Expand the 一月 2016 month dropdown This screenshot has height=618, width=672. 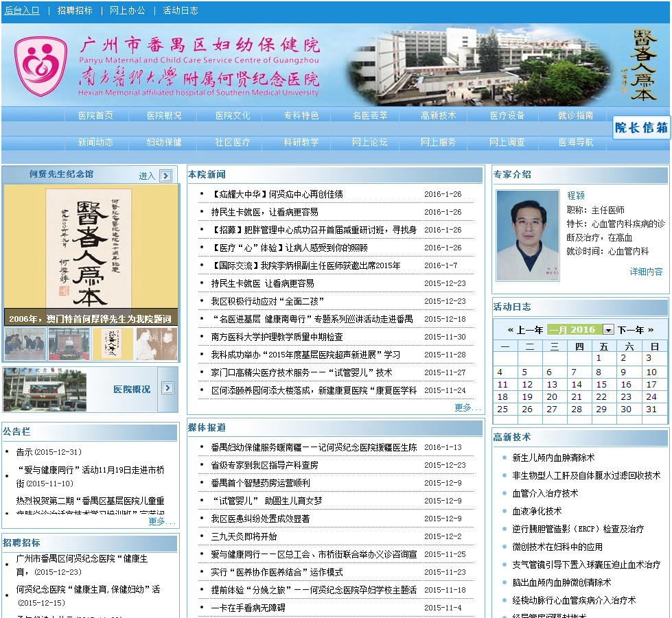[608, 330]
